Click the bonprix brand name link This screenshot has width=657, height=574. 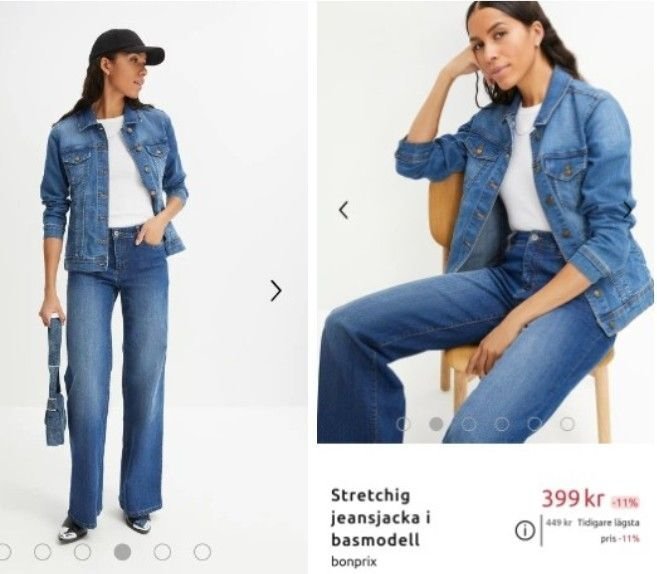coord(354,561)
